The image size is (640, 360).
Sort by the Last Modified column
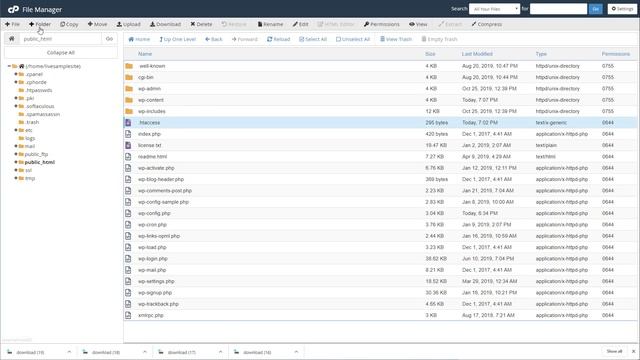pos(477,54)
